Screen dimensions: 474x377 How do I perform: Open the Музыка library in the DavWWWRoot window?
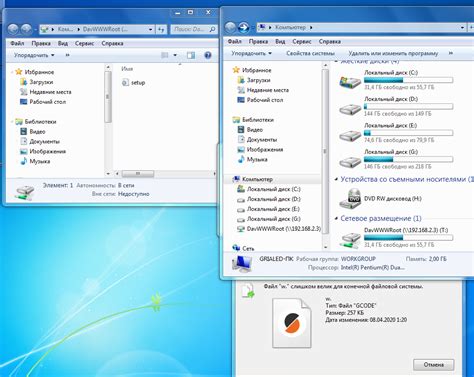pyautogui.click(x=35, y=161)
